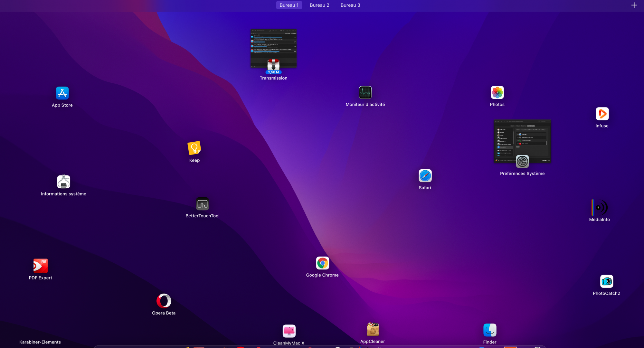Open PhotoCatch2 camera icon
Viewport: 644px width, 348px height.
607,281
